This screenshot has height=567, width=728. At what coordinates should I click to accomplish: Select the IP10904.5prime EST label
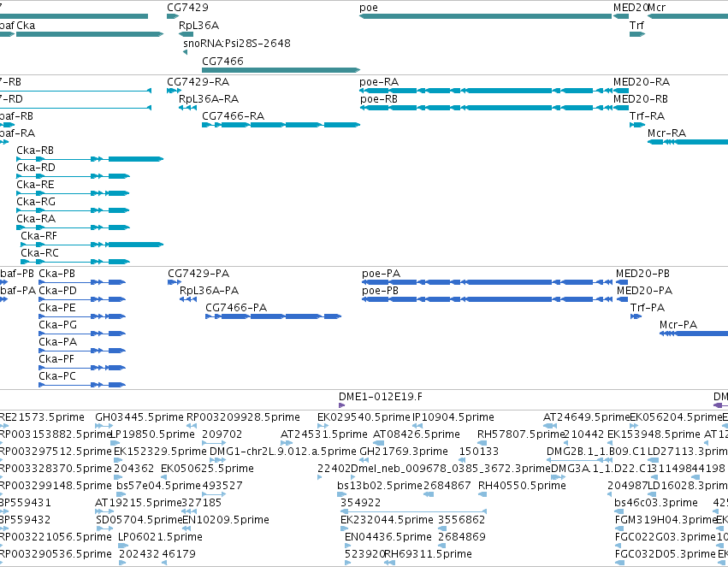coord(453,417)
